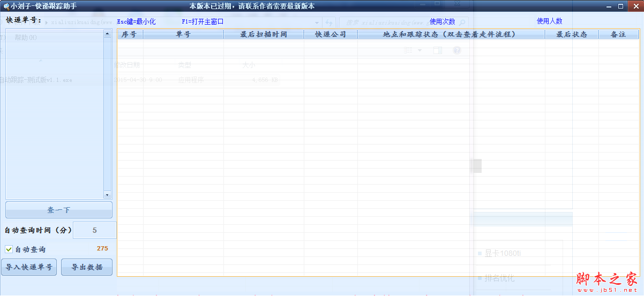Click the Esc键=最小化 hint text

[136, 22]
